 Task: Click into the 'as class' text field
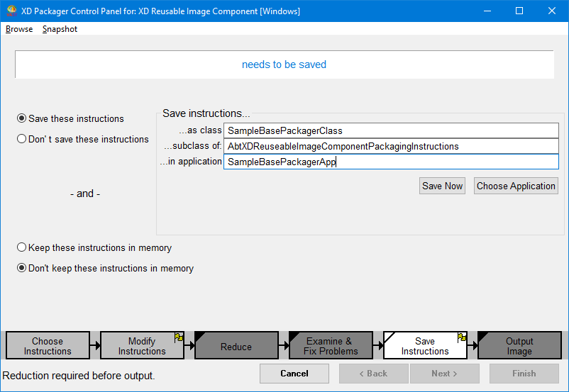pos(390,130)
